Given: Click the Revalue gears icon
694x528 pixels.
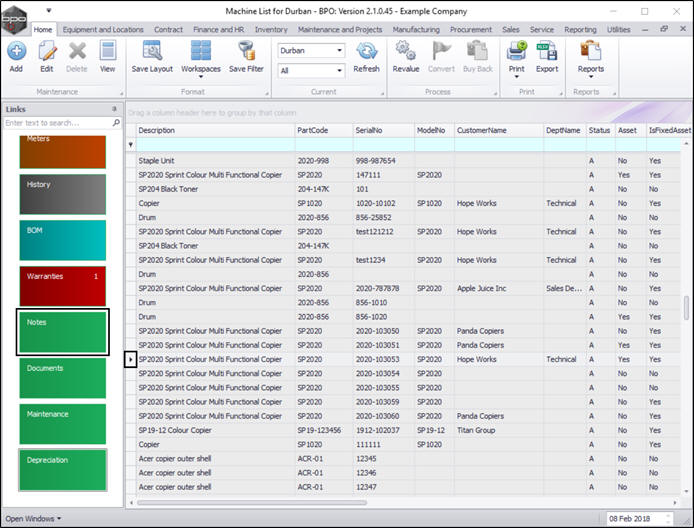Looking at the screenshot, I should pyautogui.click(x=406, y=51).
